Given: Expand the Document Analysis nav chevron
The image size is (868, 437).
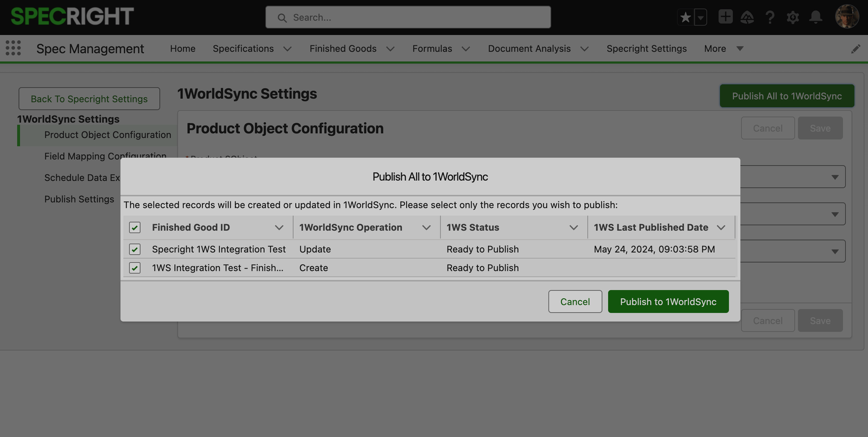Looking at the screenshot, I should click(584, 49).
